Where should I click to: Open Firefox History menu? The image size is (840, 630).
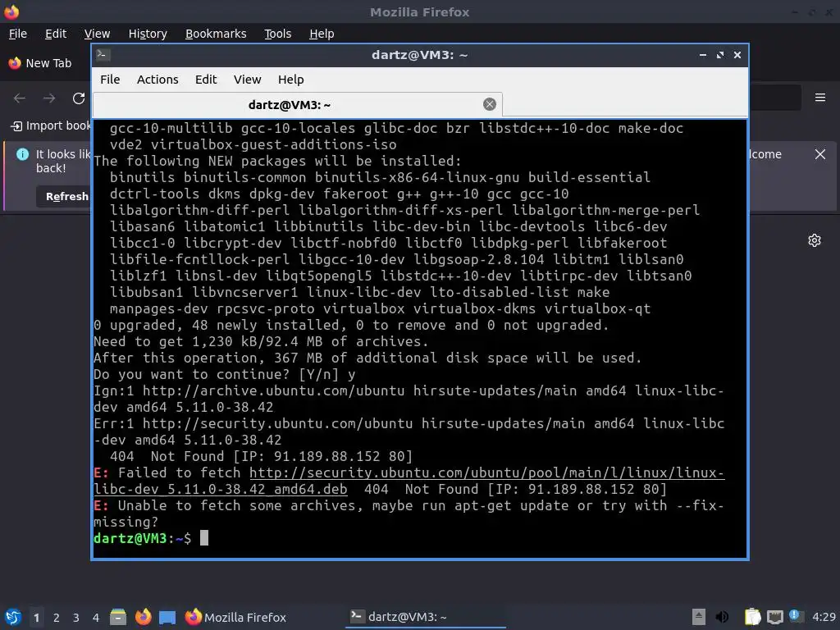click(148, 34)
